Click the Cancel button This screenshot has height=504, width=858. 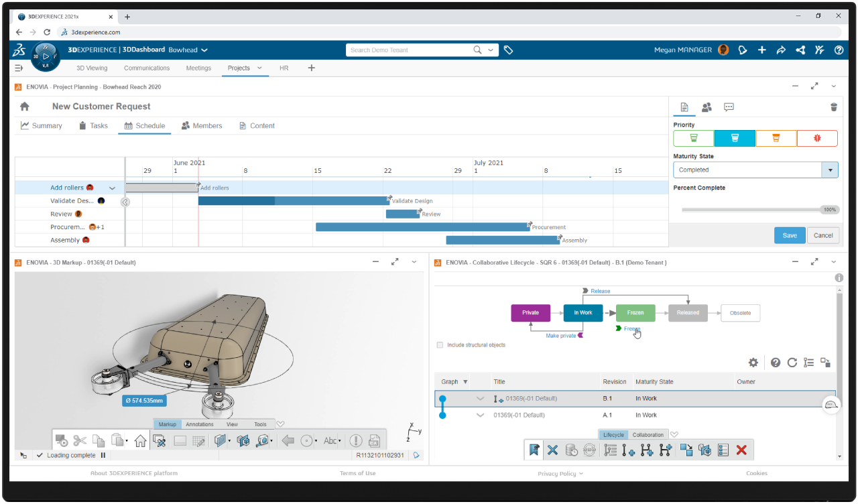tap(823, 235)
